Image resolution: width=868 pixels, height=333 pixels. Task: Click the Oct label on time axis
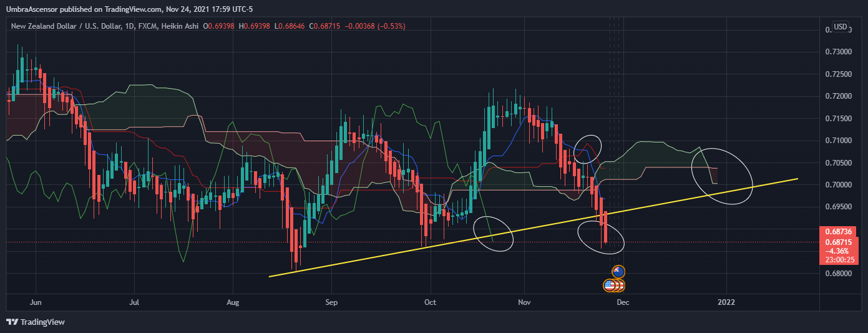pyautogui.click(x=430, y=302)
